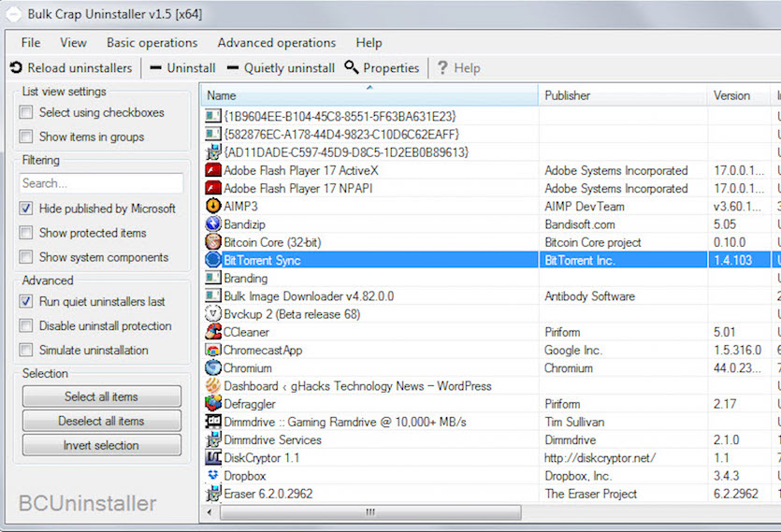Click the CCleaner application icon
The width and height of the screenshot is (781, 532).
pyautogui.click(x=213, y=332)
